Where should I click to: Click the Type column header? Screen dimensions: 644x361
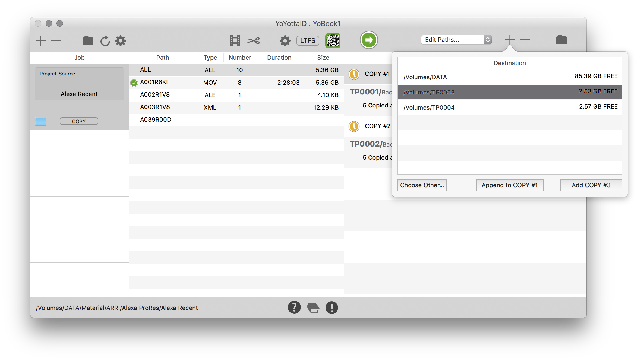210,58
